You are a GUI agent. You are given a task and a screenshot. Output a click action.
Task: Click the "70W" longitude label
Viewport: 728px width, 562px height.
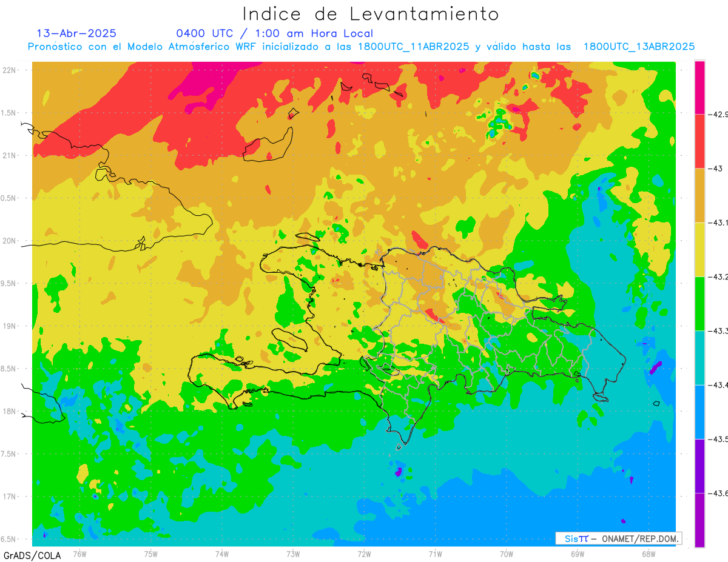click(507, 553)
